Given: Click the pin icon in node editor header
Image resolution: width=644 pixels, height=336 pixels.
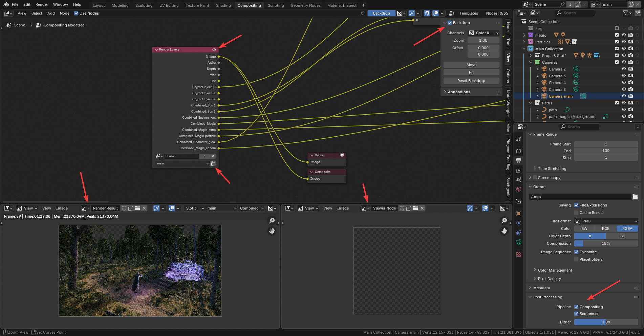Looking at the screenshot, I should point(362,13).
